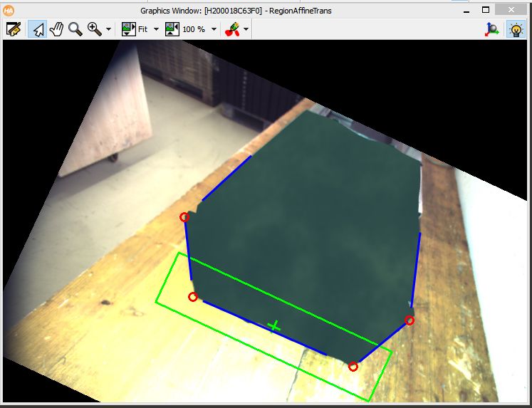Select the arrow pointer tool
This screenshot has height=408, width=532.
click(37, 29)
